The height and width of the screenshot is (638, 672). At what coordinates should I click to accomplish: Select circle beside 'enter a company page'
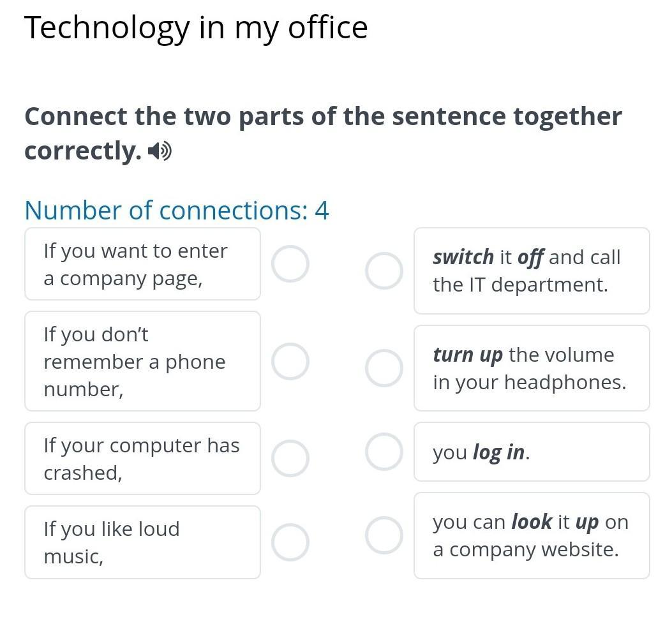click(290, 264)
